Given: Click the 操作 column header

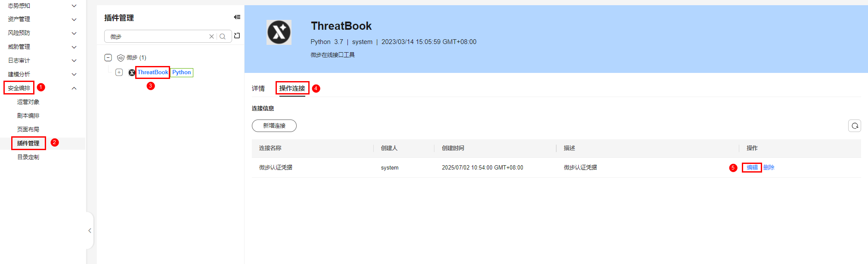Looking at the screenshot, I should pos(752,148).
